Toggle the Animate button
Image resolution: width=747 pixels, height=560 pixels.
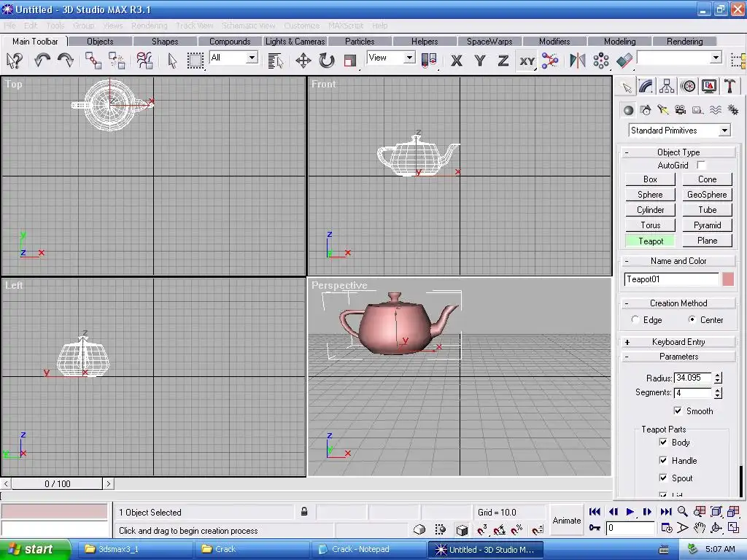pyautogui.click(x=566, y=521)
